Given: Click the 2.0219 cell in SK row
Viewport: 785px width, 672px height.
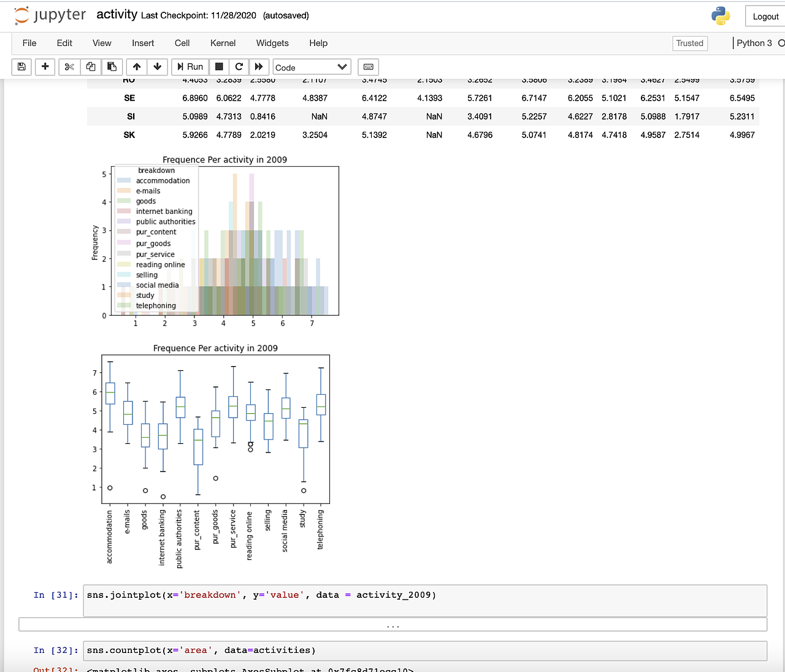Looking at the screenshot, I should point(262,135).
